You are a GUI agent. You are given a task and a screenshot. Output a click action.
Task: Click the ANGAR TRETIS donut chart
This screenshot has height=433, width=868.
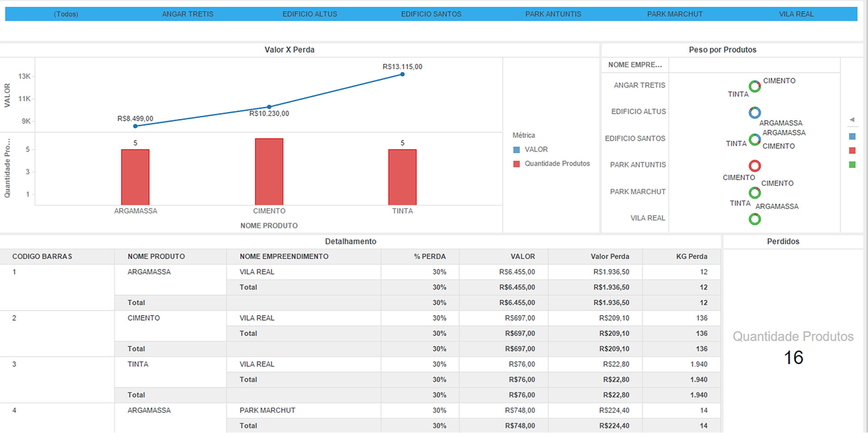754,86
